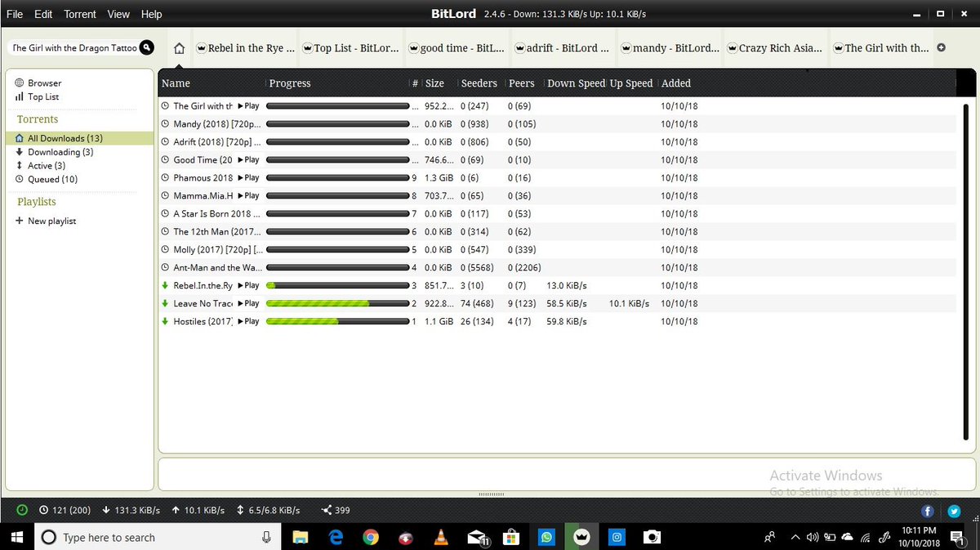Screen dimensions: 980x550
Task: Click Leave No Trace downloading arrow icon
Action: (x=166, y=304)
